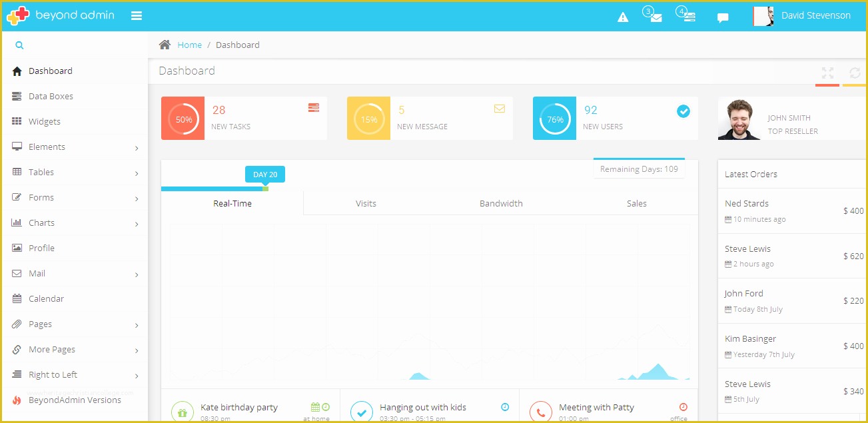The height and width of the screenshot is (423, 868).
Task: Click the blue checkmark on the New Users box
Action: (683, 111)
